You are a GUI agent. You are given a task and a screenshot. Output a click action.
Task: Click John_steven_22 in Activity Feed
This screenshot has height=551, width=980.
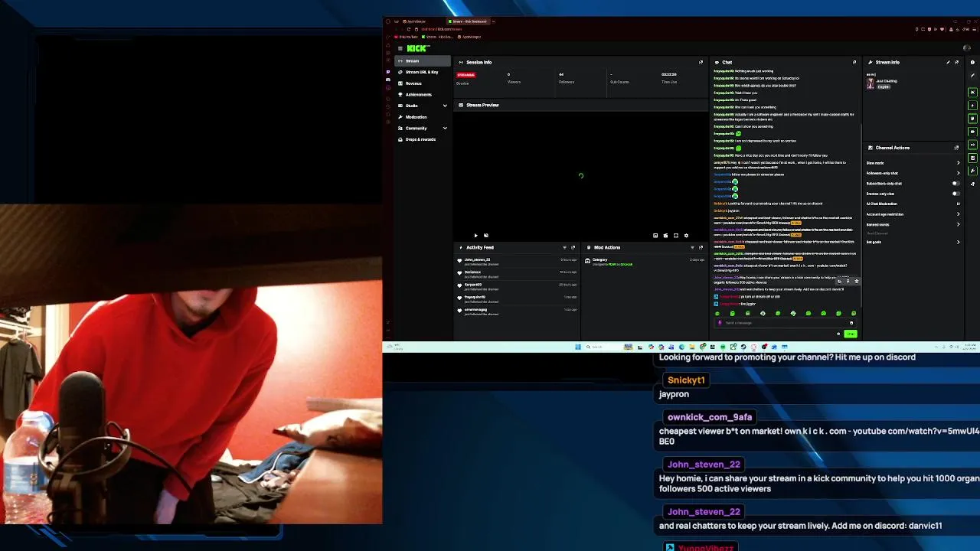click(x=477, y=260)
